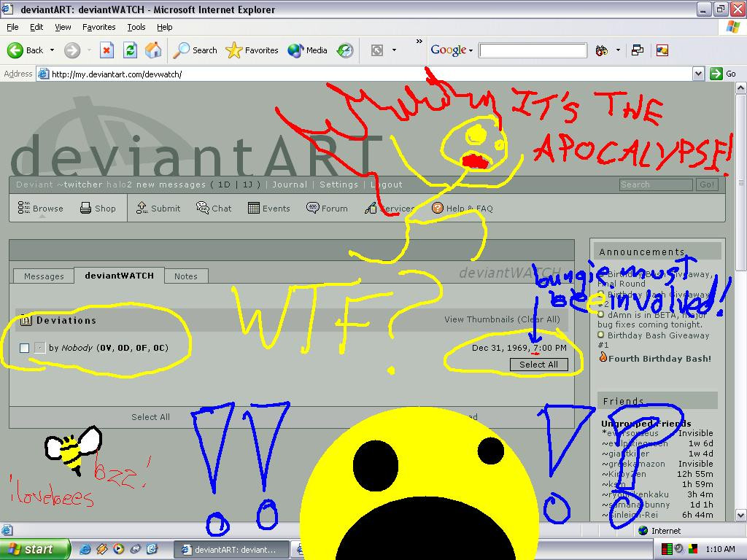The image size is (747, 560).
Task: Open deviantART Chat
Action: pos(214,208)
